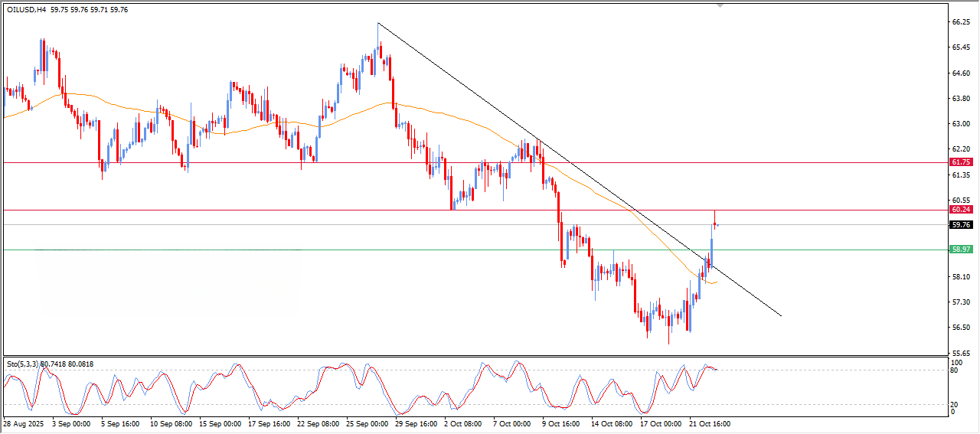
Task: Click the red 61.75 price label
Action: tap(960, 162)
